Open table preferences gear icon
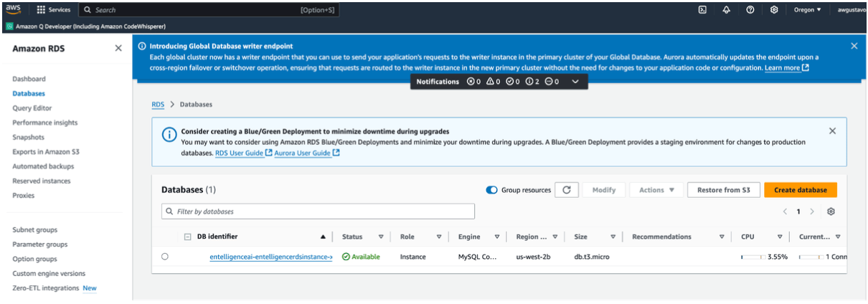This screenshot has width=868, height=304. pos(831,212)
